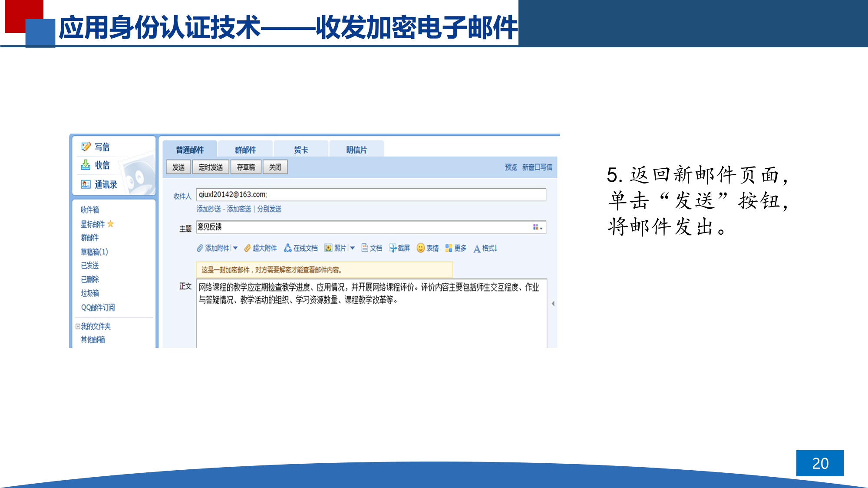This screenshot has height=488, width=868.
Task: Expand the 照片 dropdown arrow
Action: pyautogui.click(x=353, y=248)
